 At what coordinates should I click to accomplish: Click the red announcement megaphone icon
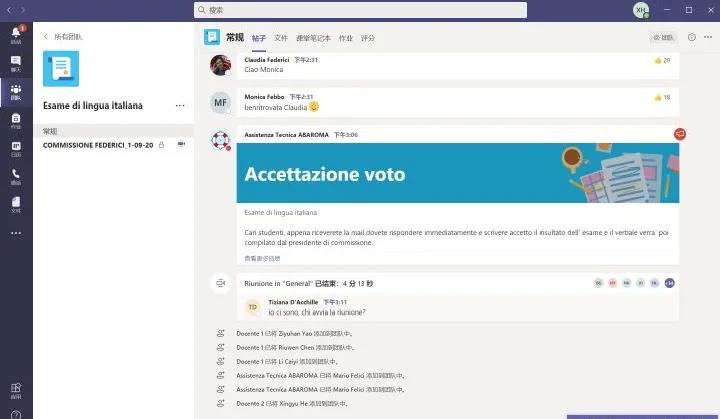tap(680, 134)
